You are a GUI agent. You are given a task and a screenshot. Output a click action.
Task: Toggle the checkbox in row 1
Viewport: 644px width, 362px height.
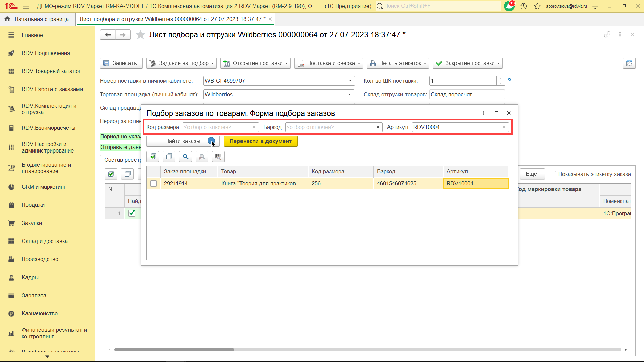point(132,213)
